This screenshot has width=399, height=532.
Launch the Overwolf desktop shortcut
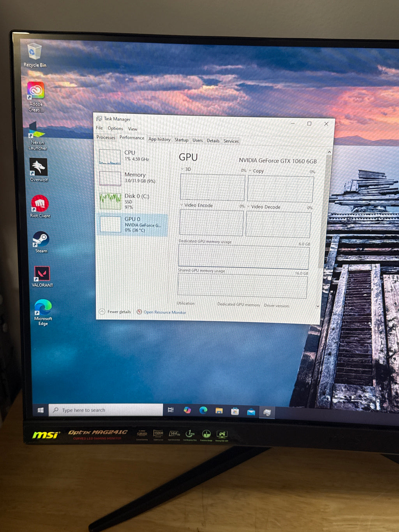[x=39, y=170]
